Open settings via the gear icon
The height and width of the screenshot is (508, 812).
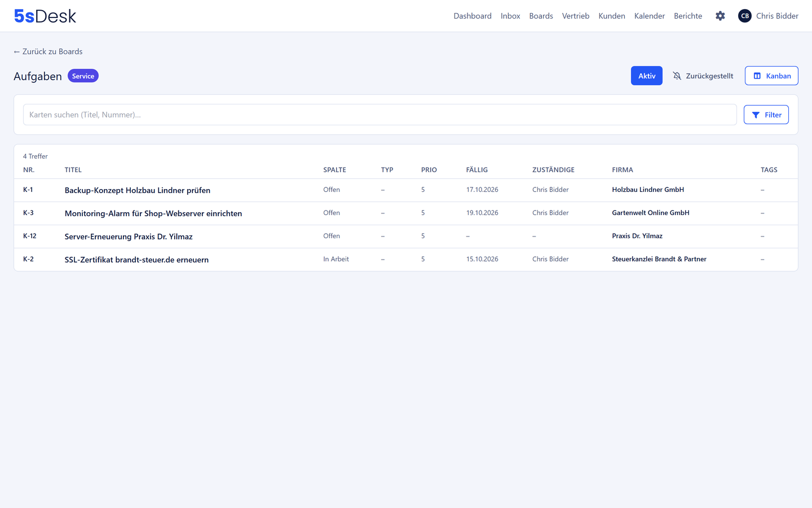(x=720, y=16)
